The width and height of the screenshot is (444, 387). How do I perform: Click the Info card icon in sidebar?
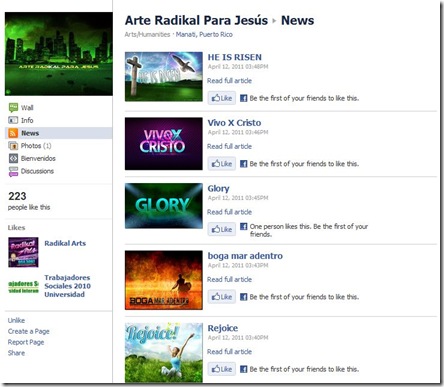coord(13,120)
